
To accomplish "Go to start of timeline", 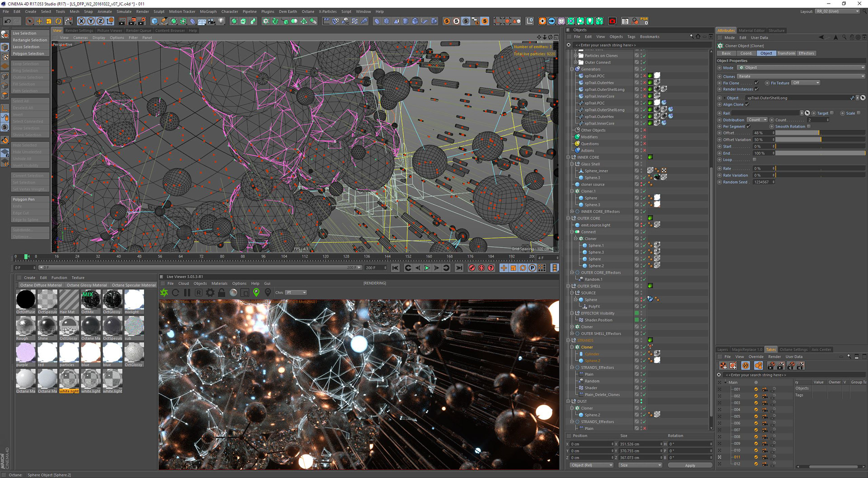I will 395,268.
